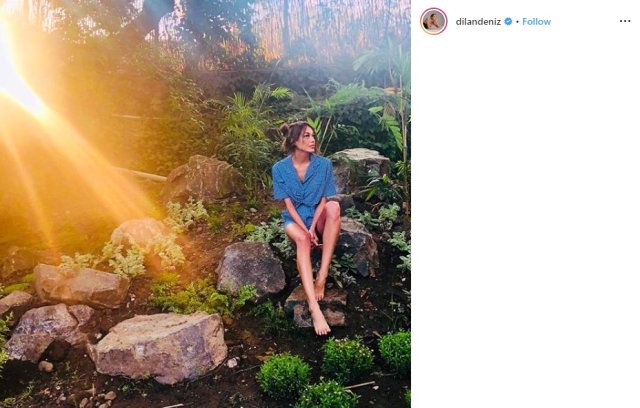The width and height of the screenshot is (640, 408).
Task: Visit the profile via the dilandeniz name
Action: (x=478, y=21)
